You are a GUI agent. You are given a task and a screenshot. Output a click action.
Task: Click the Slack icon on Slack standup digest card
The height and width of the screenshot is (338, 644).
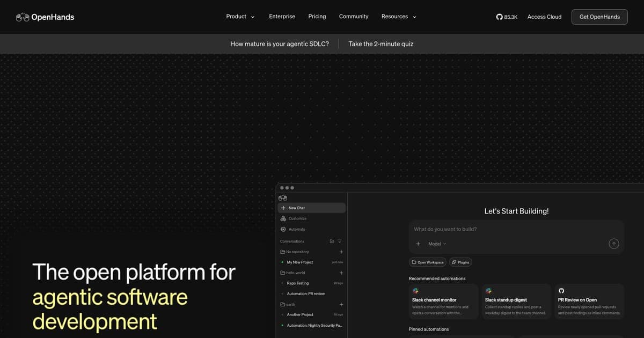488,291
